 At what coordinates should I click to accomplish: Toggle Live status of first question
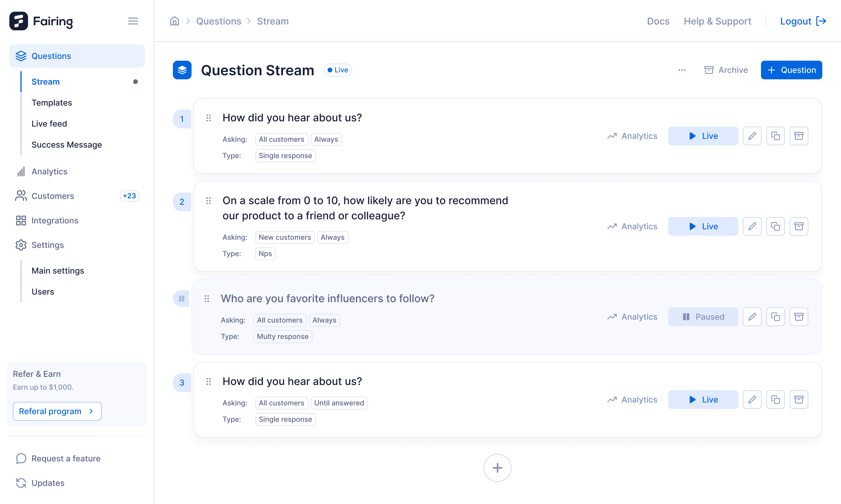point(703,136)
